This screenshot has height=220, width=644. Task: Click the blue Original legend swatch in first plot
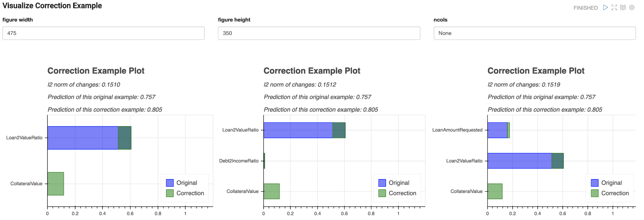click(x=170, y=183)
